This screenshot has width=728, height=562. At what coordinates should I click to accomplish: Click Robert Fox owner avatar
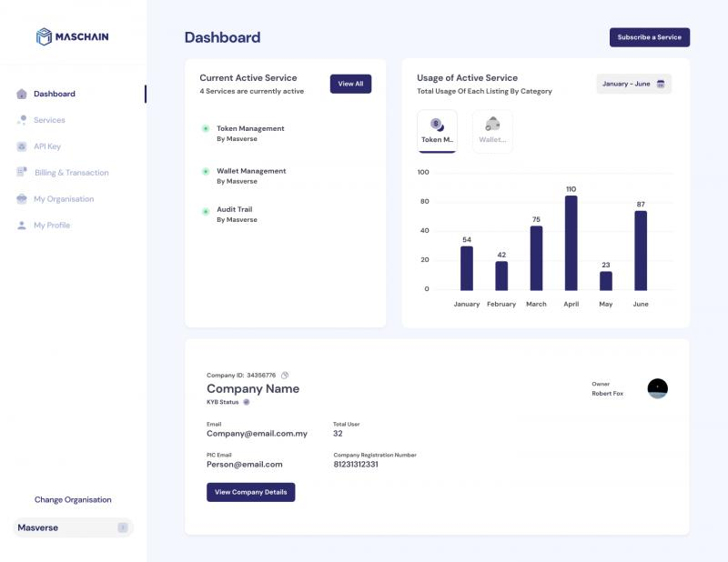click(x=657, y=388)
